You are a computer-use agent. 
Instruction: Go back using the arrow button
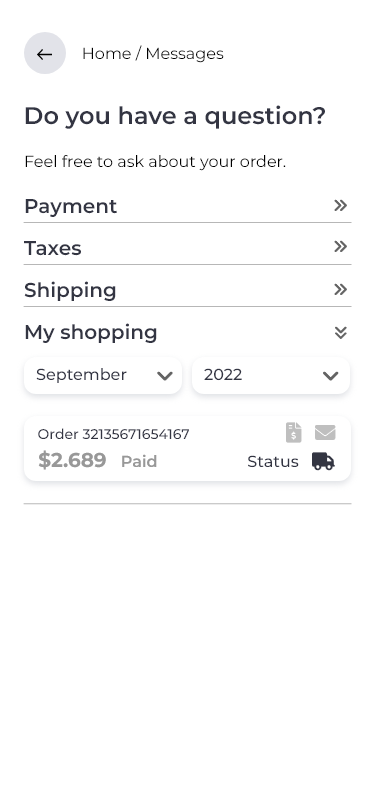[x=45, y=53]
